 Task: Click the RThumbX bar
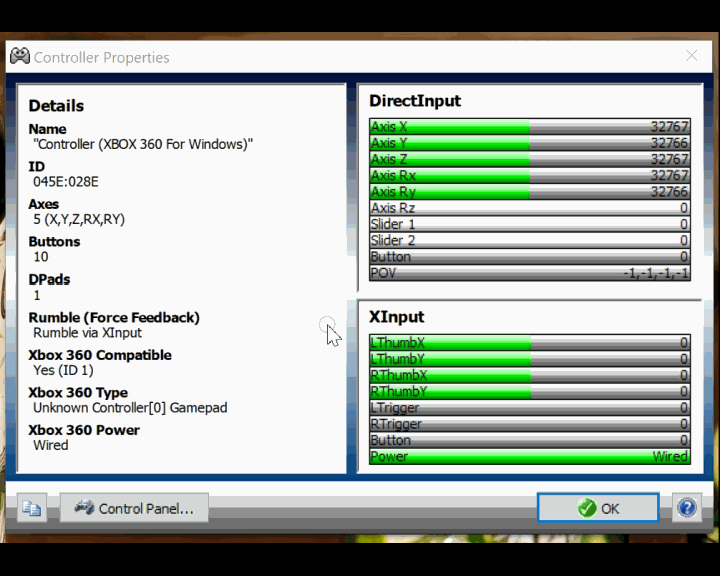pyautogui.click(x=530, y=375)
